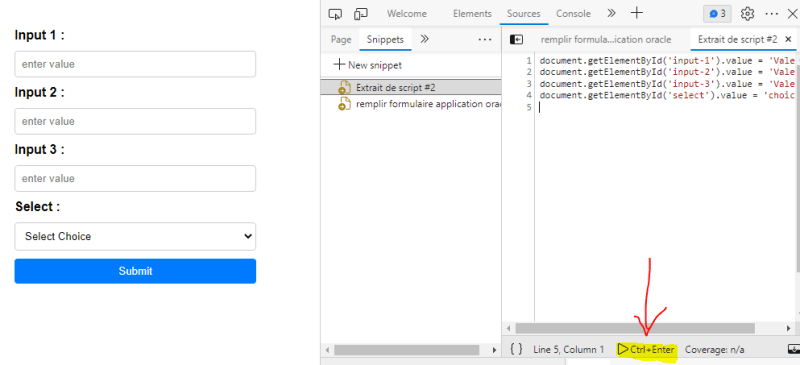Show more DevTools tabs chevron
Viewport: 800px width, 365px height.
(611, 13)
